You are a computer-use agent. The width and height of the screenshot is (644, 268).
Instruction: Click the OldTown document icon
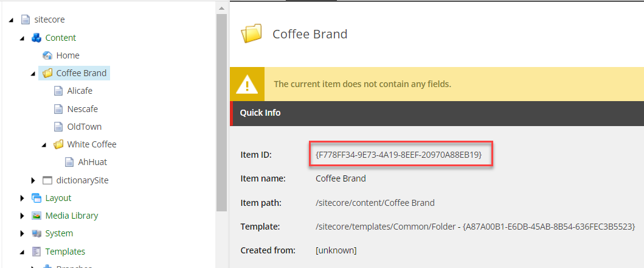tap(58, 126)
